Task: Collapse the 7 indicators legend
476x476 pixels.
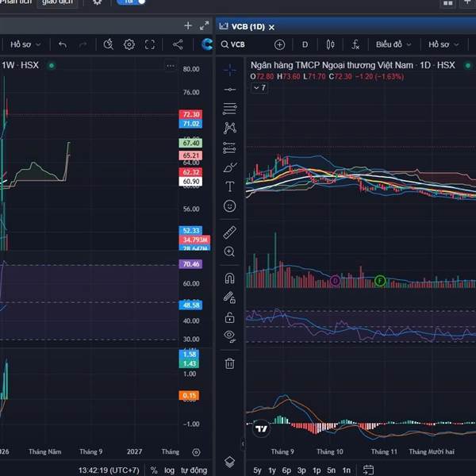Action: click(260, 88)
